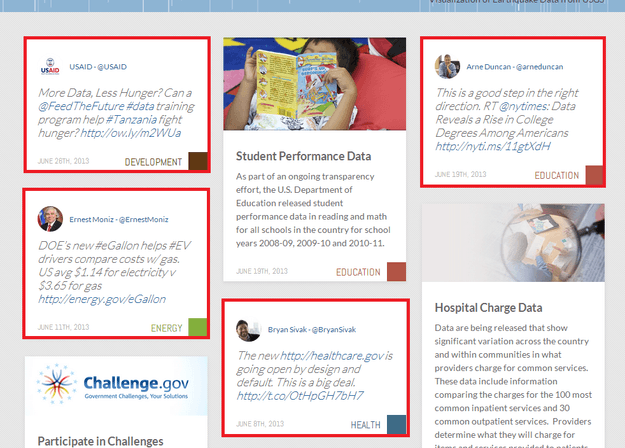Click red square on Arne Duncan tweet
Viewport: 625px width, 448px height.
[595, 175]
